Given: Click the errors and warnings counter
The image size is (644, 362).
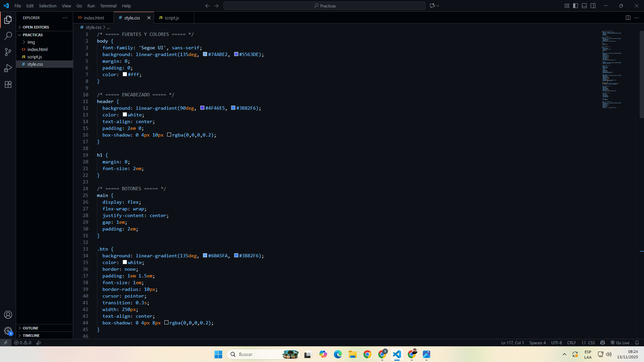Looking at the screenshot, I should click(x=23, y=343).
